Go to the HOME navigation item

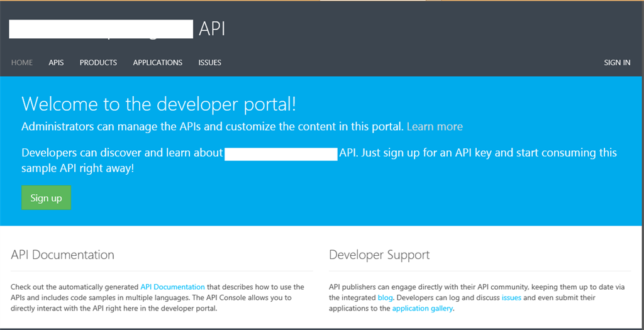(22, 63)
